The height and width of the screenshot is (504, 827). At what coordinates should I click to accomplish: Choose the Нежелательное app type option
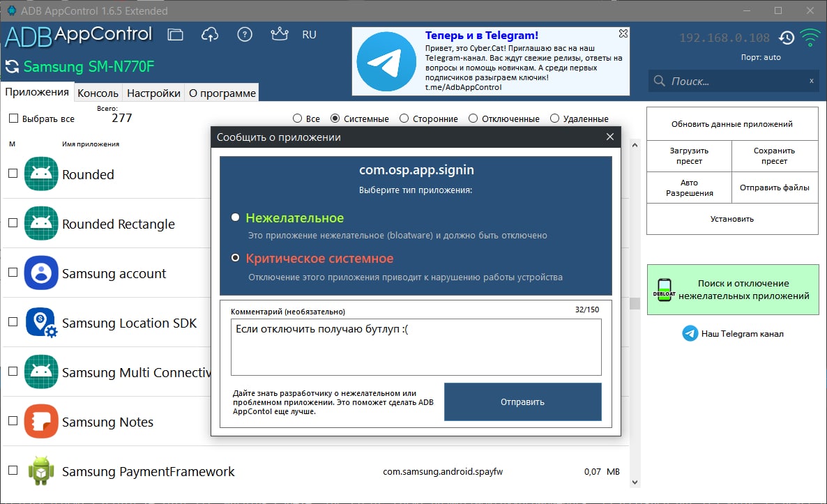[x=235, y=217]
